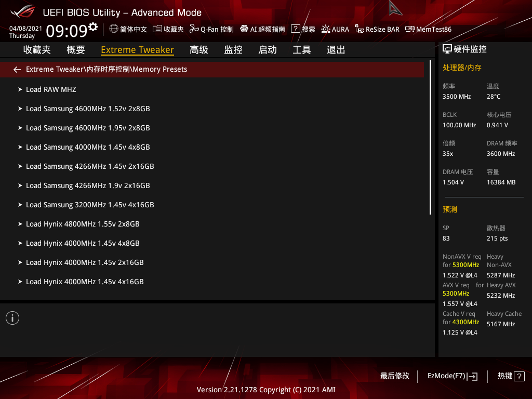Screen dimensions: 532x399
Task: Open the 收藏夹 folder icon in the toolbar
Action: click(x=157, y=29)
